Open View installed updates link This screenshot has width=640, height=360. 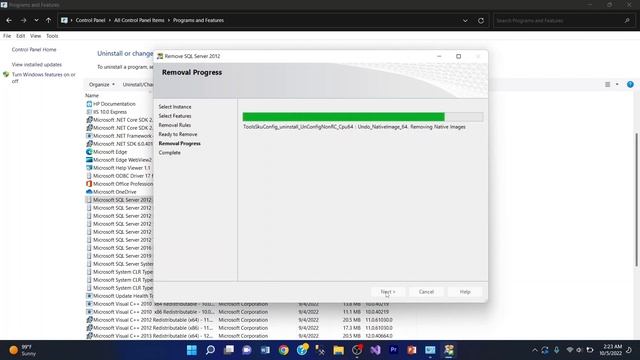[37, 64]
